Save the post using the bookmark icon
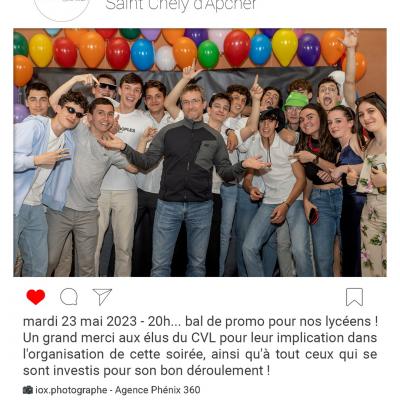The image size is (400, 400). [354, 297]
